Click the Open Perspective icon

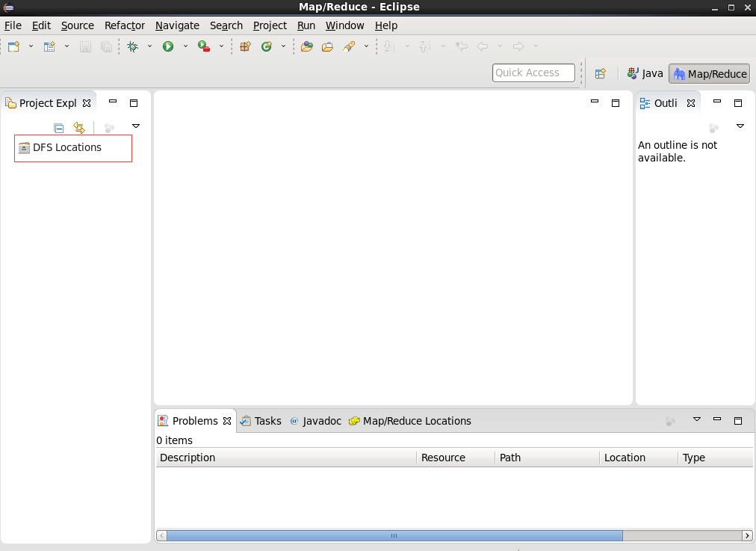coord(601,73)
